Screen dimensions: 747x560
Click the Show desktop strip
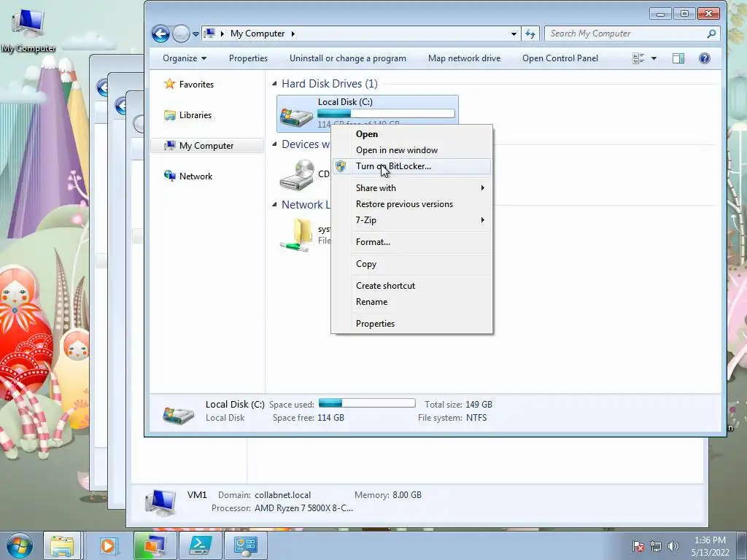tap(742, 545)
